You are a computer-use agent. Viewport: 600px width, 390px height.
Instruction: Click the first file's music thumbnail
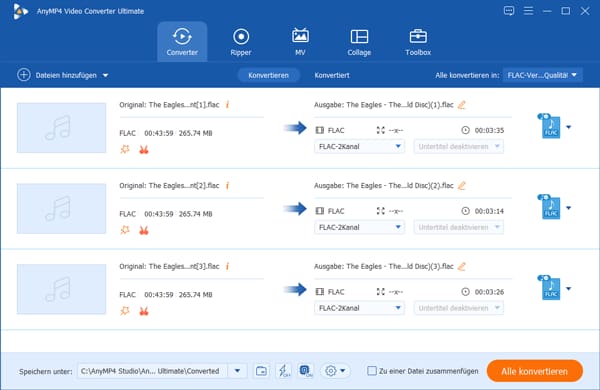point(62,128)
